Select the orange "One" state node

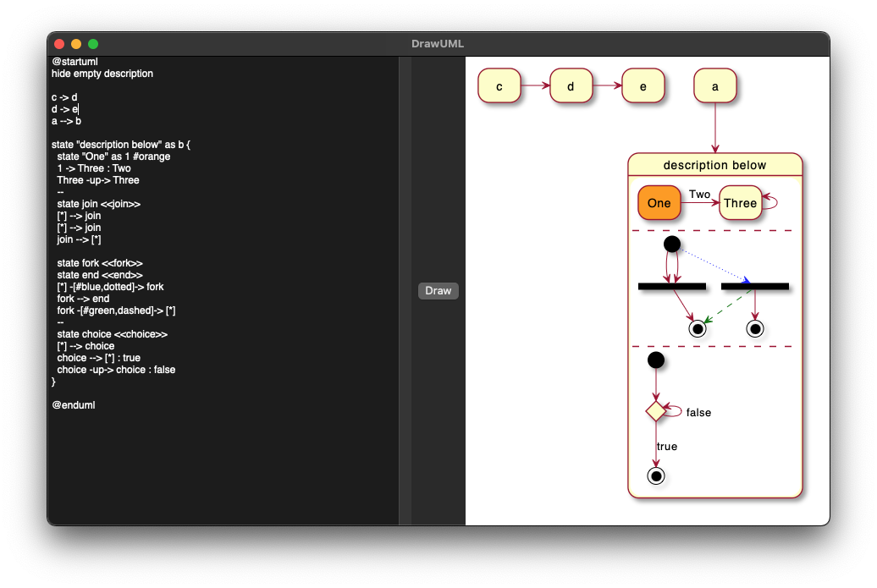(659, 203)
